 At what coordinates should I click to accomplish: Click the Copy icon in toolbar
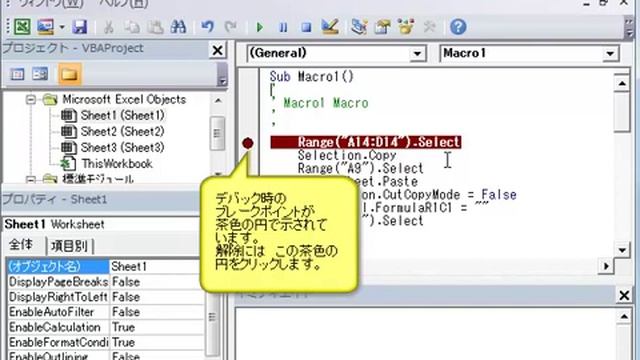pos(132,27)
